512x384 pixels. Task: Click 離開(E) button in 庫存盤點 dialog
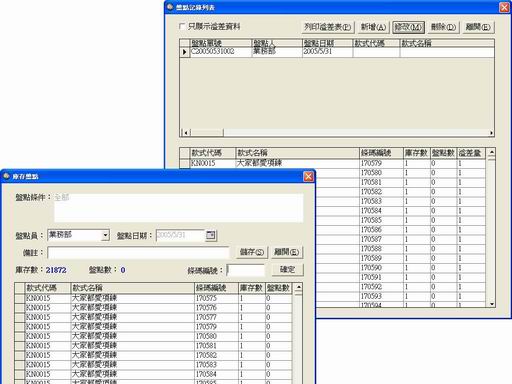pyautogui.click(x=287, y=252)
